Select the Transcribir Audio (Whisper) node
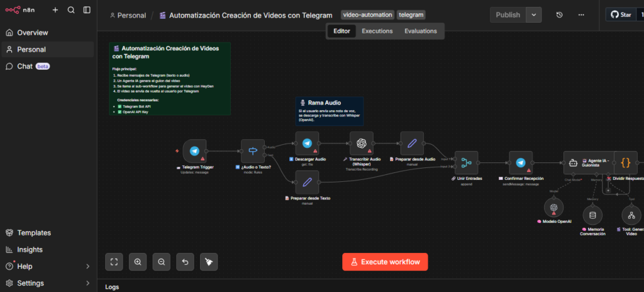The height and width of the screenshot is (292, 644). (362, 143)
